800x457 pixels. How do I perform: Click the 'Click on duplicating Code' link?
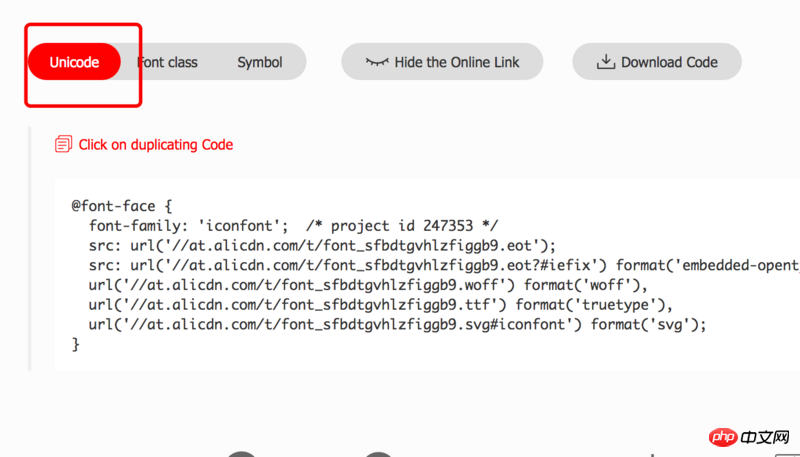156,145
